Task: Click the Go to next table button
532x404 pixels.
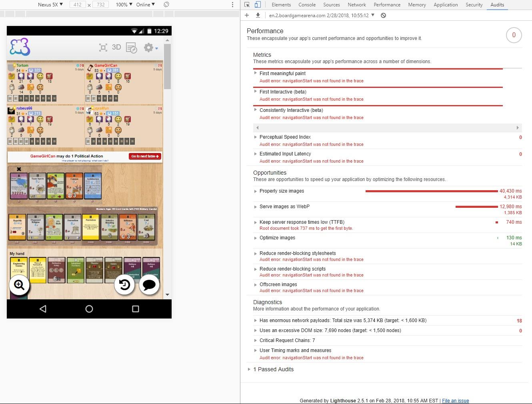Action: (x=145, y=156)
